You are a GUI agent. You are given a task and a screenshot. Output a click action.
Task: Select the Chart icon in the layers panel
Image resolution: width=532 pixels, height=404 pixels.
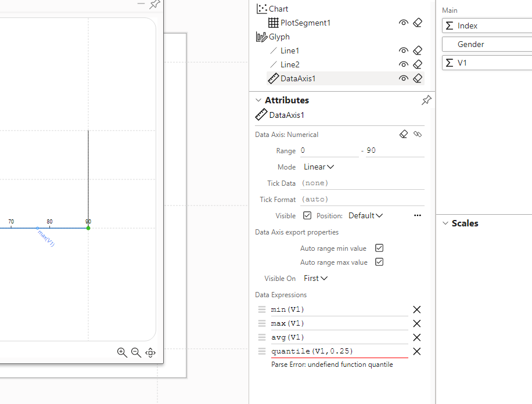pyautogui.click(x=261, y=8)
